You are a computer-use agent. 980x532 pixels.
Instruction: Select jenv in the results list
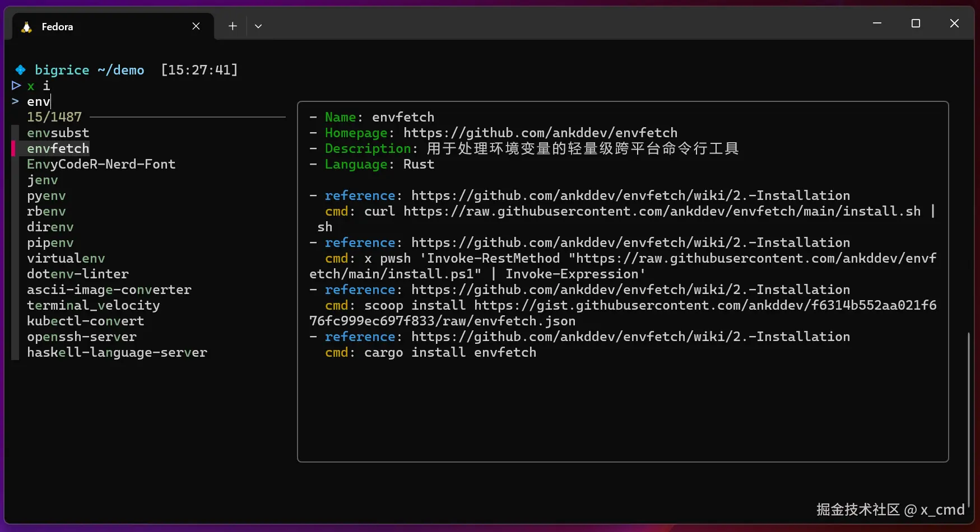coord(43,180)
